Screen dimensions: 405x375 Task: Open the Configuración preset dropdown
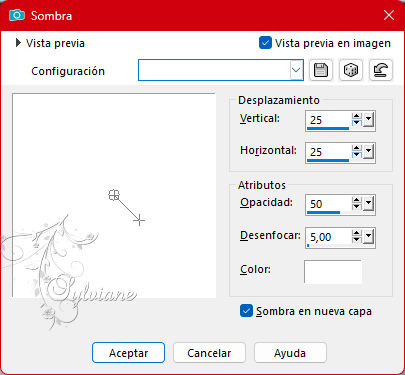coord(296,70)
